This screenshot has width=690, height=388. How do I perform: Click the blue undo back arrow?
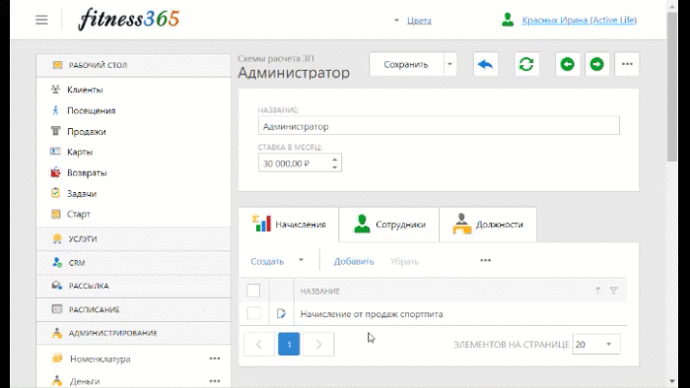click(485, 65)
